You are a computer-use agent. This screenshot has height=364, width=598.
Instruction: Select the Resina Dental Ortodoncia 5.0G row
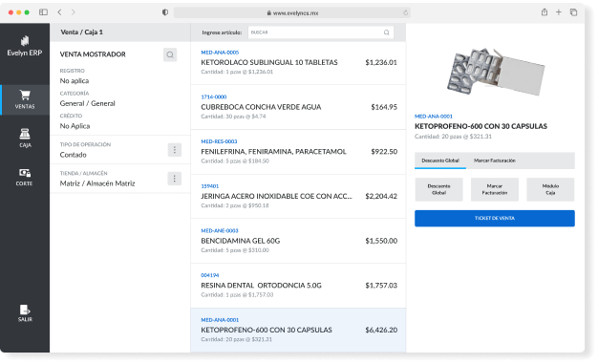pos(298,286)
